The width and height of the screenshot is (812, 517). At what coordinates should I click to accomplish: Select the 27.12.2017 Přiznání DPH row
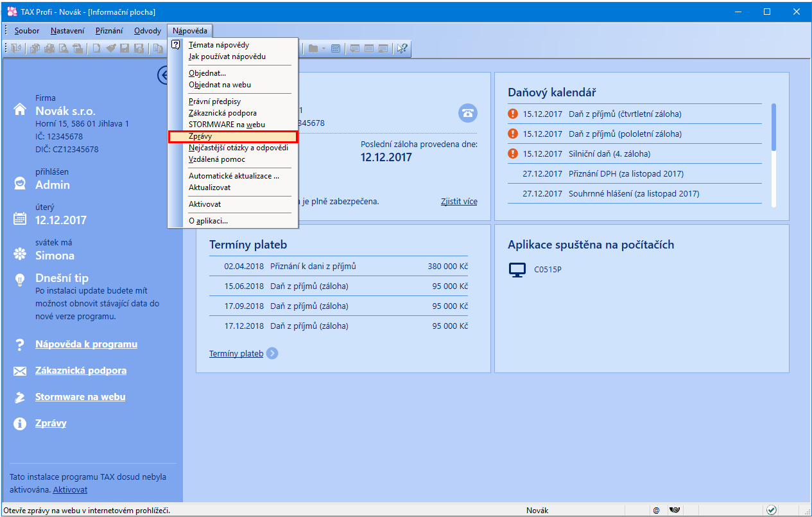click(635, 174)
